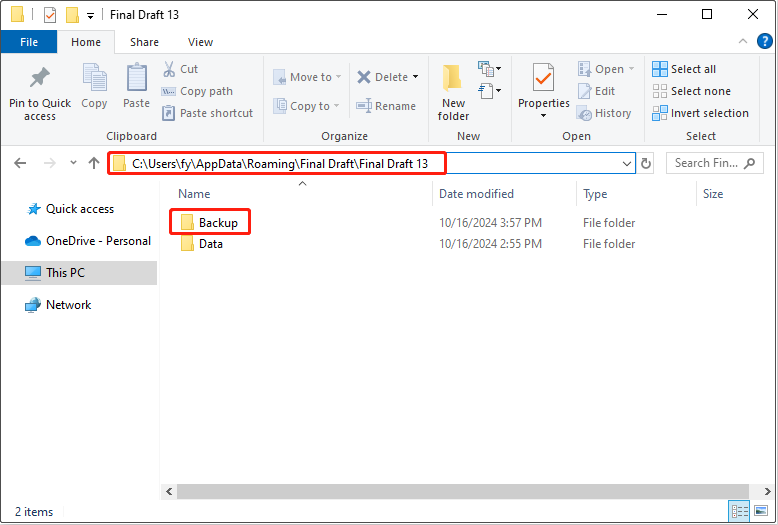This screenshot has width=778, height=525.
Task: Click the Edit command in ribbon
Action: 596,91
